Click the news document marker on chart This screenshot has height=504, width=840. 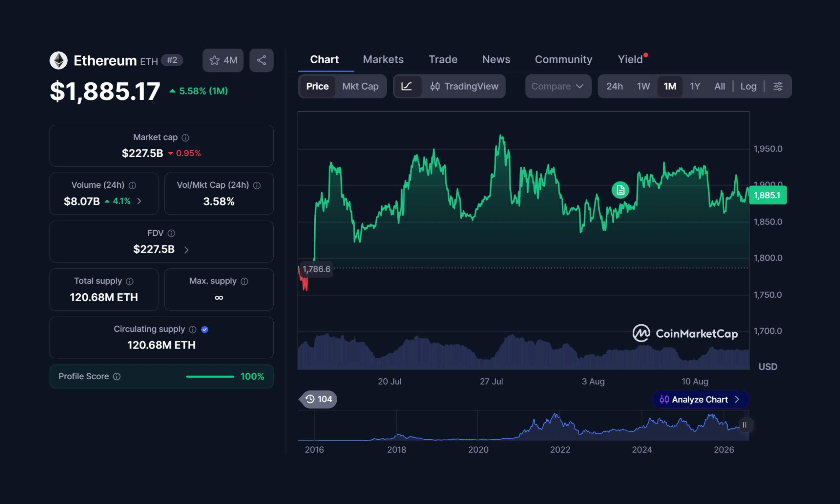[620, 190]
